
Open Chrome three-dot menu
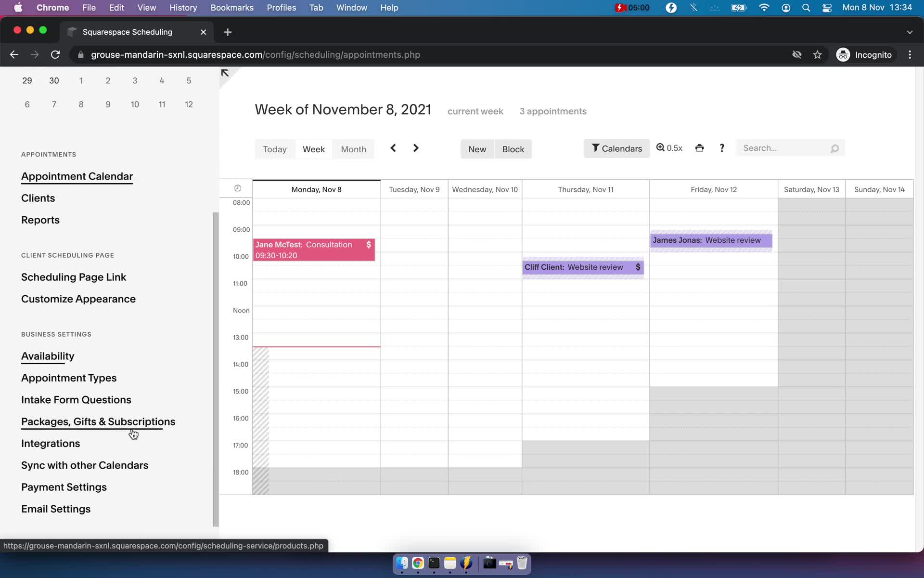(x=910, y=54)
